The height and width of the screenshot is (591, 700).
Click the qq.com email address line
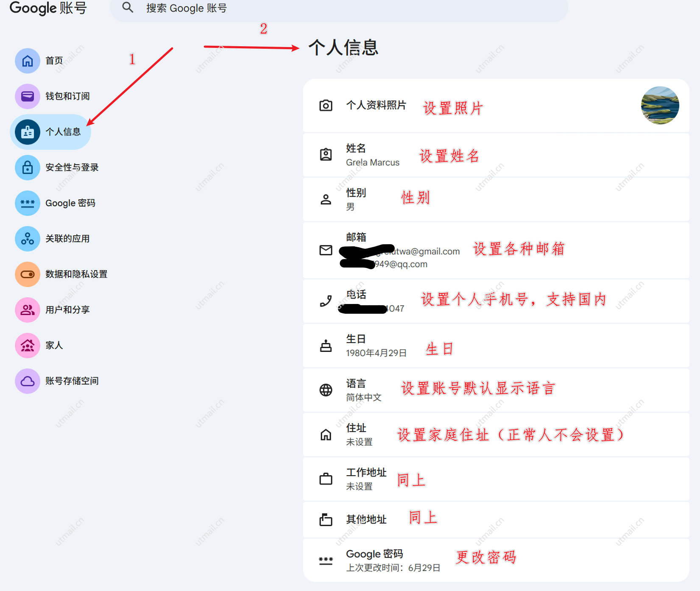pyautogui.click(x=384, y=264)
